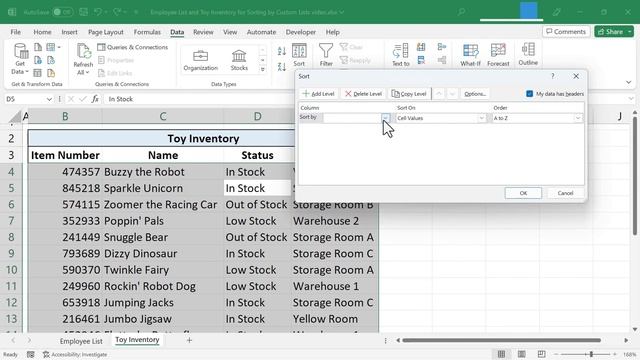Uncheck My data has headers
The height and width of the screenshot is (360, 640).
[x=529, y=93]
